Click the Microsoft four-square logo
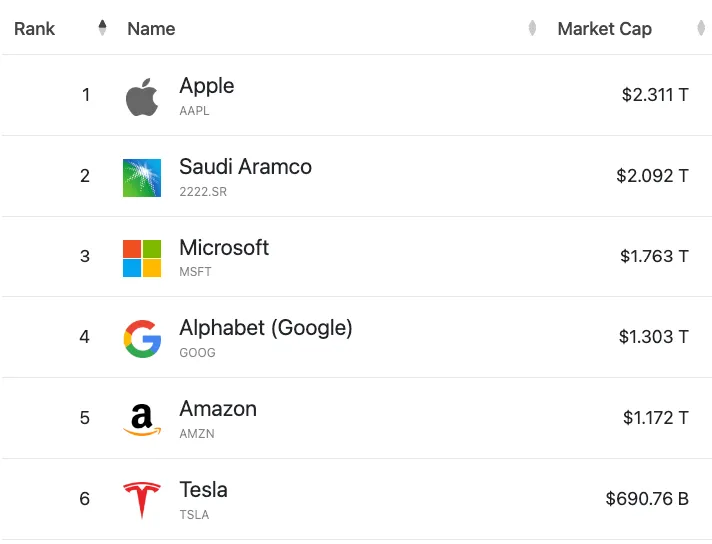The image size is (712, 544). 142,258
